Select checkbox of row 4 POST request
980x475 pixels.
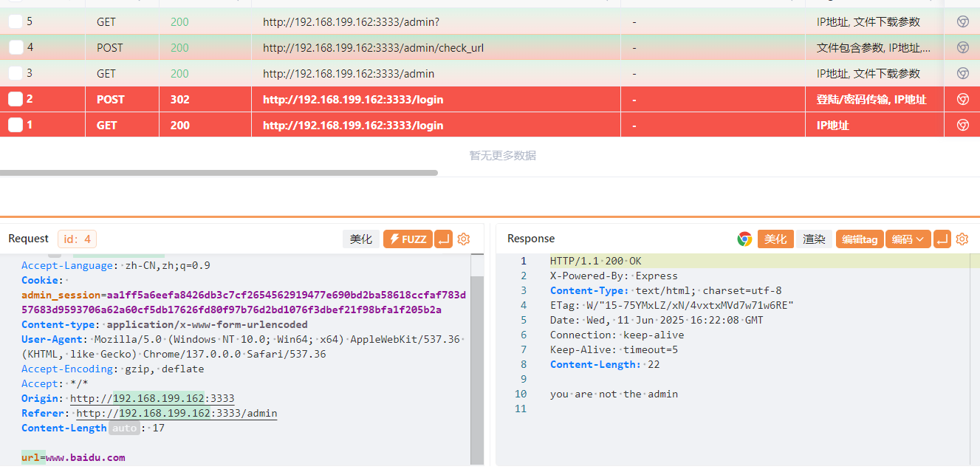point(16,48)
